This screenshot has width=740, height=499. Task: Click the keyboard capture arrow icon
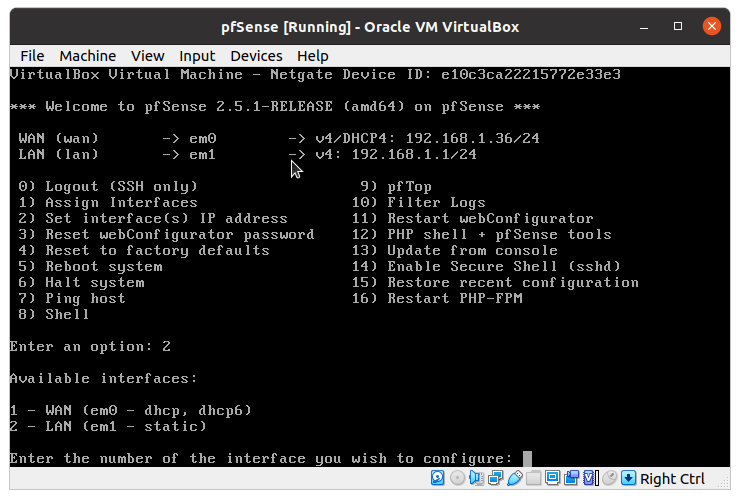click(628, 478)
